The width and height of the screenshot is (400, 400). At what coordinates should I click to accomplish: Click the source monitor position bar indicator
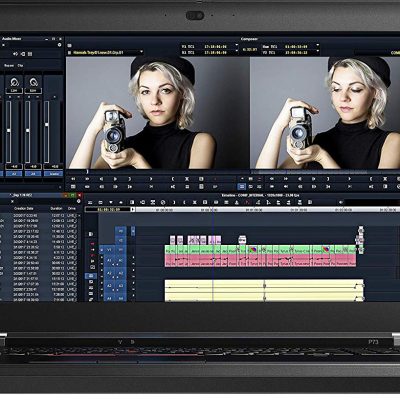[x=88, y=172]
